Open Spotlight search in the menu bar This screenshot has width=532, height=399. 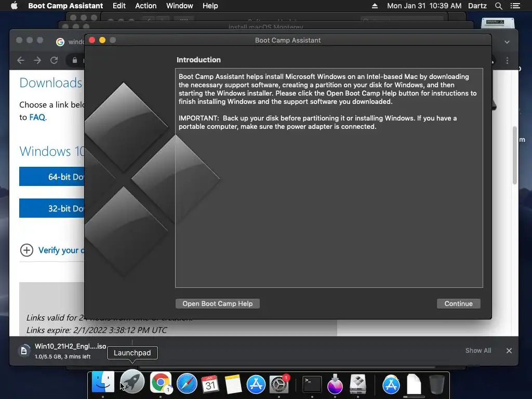(x=498, y=6)
